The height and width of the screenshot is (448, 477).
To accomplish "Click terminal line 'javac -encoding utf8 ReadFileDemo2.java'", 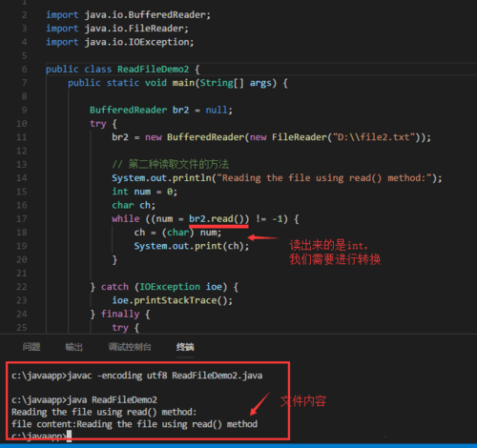I will point(165,376).
